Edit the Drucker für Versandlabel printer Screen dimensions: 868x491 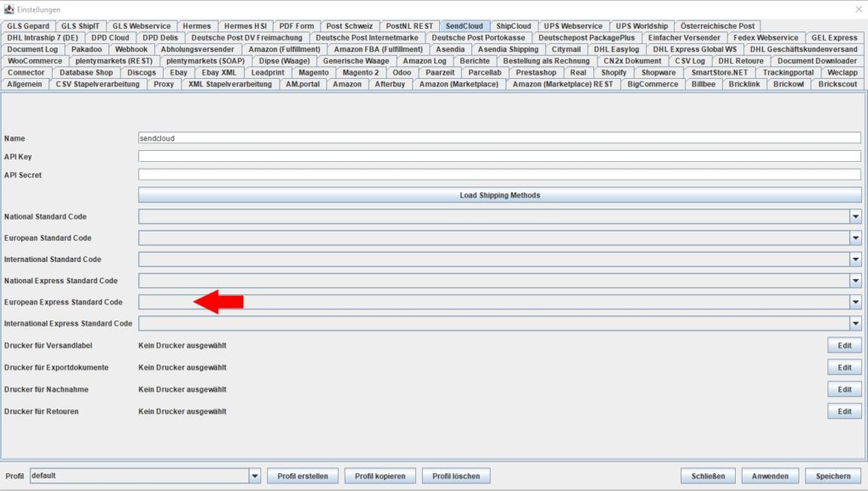coord(844,345)
